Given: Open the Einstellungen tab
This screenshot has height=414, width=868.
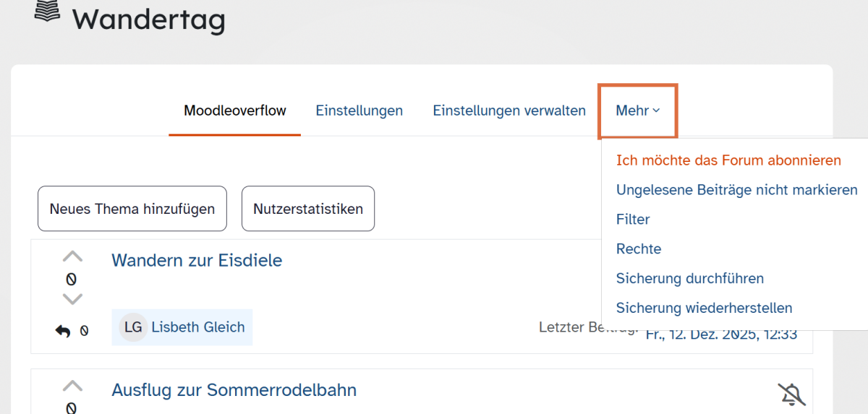Looking at the screenshot, I should point(359,111).
